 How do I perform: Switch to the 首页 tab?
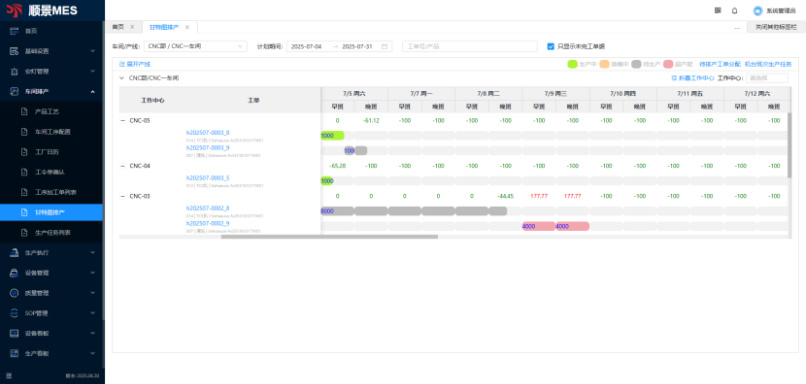118,27
